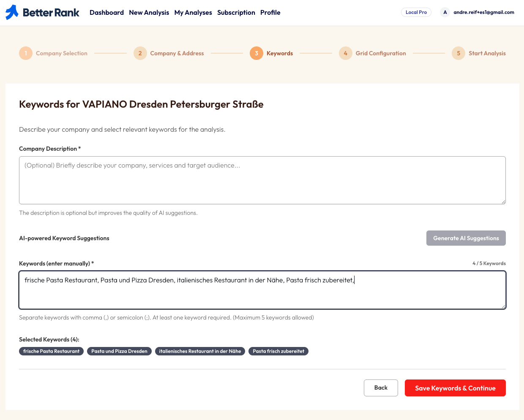Navigate to My Analyses
Image resolution: width=524 pixels, height=420 pixels.
pos(193,12)
